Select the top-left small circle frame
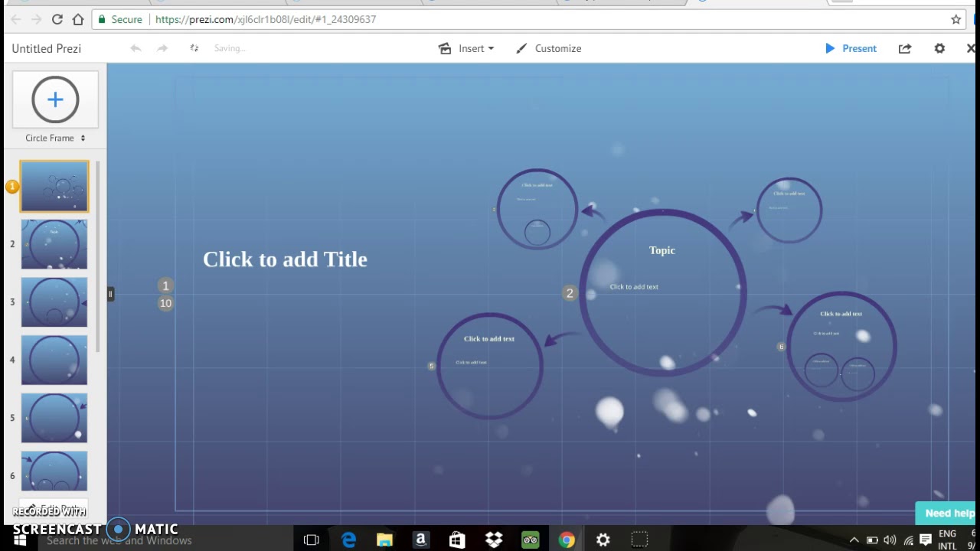The width and height of the screenshot is (980, 551). [537, 209]
